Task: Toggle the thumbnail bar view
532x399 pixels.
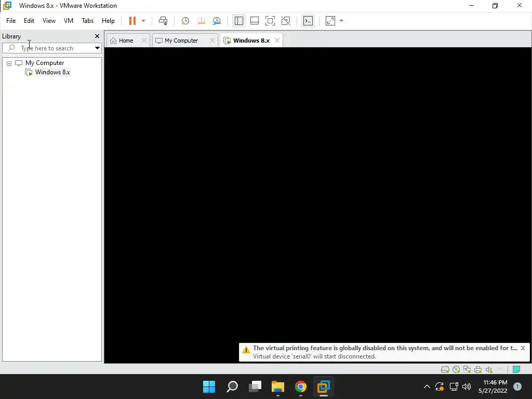Action: click(x=255, y=21)
